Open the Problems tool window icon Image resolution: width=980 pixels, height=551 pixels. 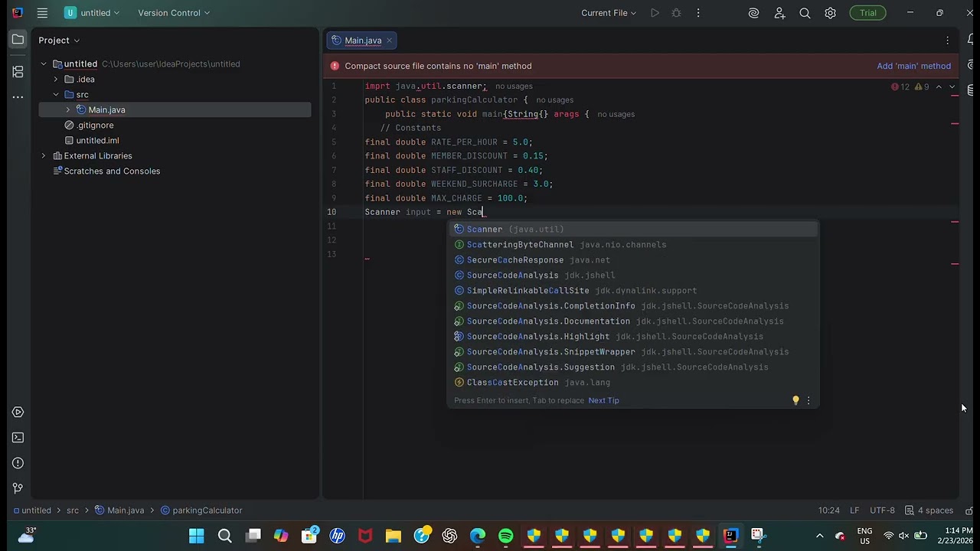[x=18, y=463]
